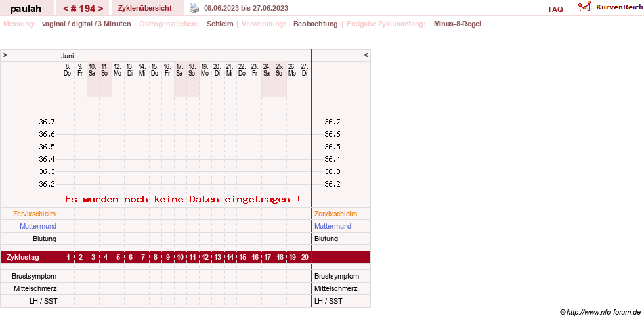Click the left 36.7 temperature label
Image resolution: width=644 pixels, height=320 pixels.
tap(47, 122)
